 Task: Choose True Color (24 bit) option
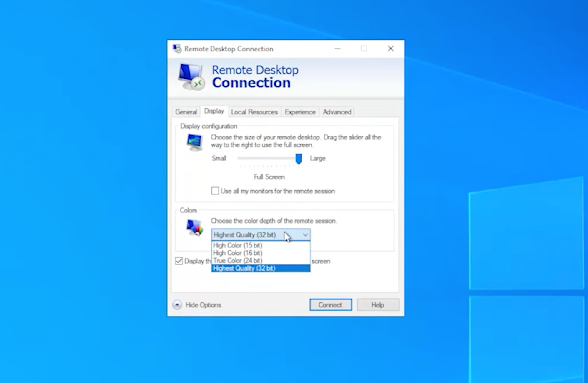(x=238, y=261)
